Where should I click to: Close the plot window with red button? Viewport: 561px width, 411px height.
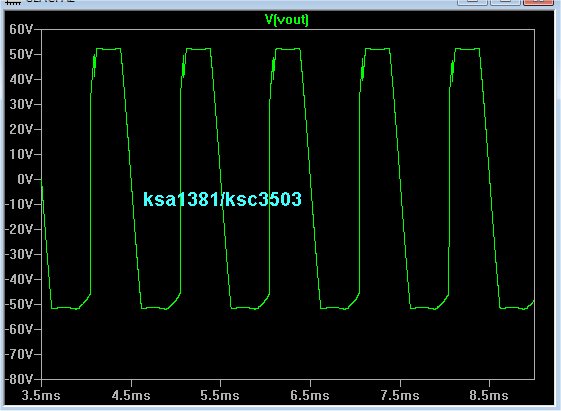[x=538, y=2]
